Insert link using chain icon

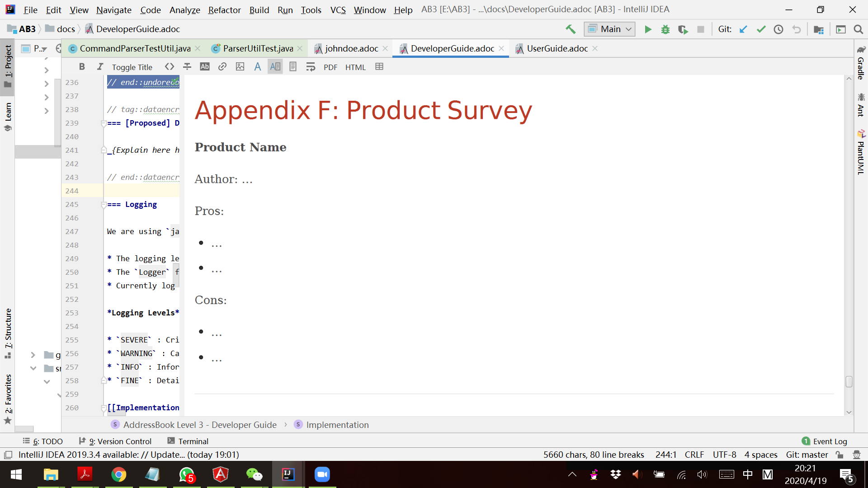(222, 67)
